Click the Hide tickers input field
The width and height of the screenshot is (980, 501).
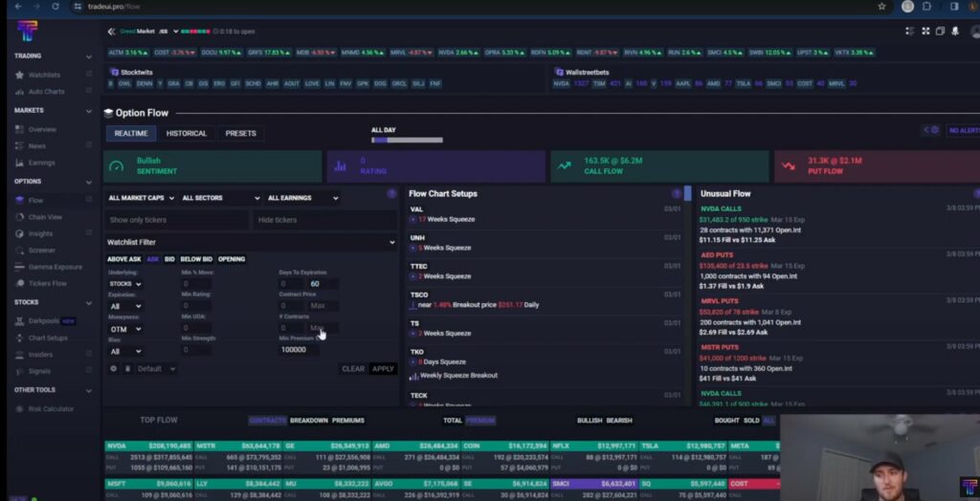(325, 220)
